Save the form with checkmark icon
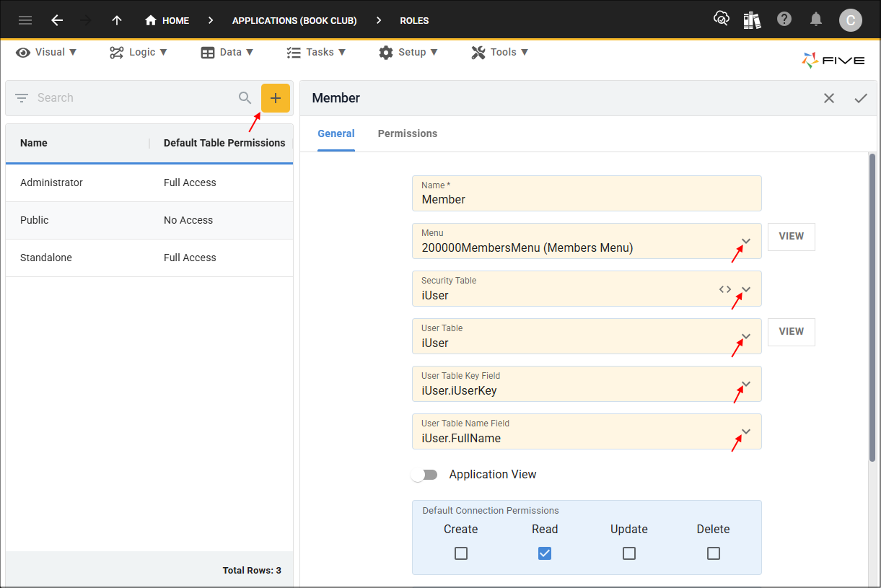This screenshot has width=881, height=588. (x=861, y=98)
